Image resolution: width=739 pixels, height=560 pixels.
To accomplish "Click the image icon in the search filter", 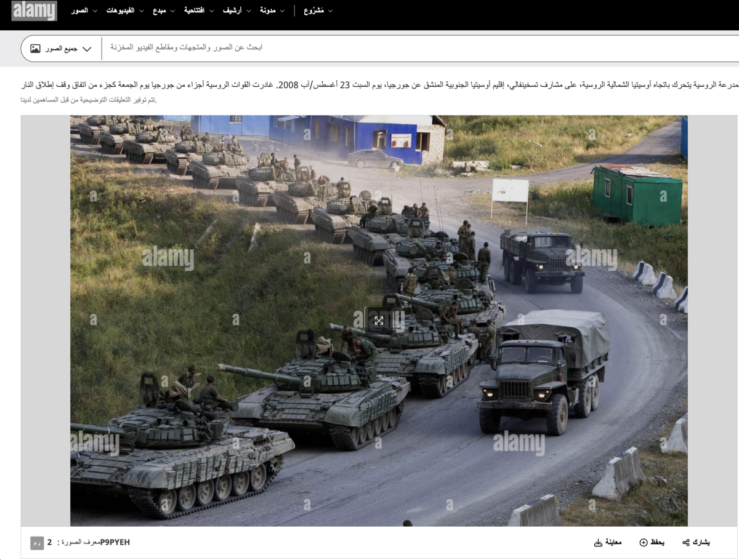I will (x=35, y=48).
